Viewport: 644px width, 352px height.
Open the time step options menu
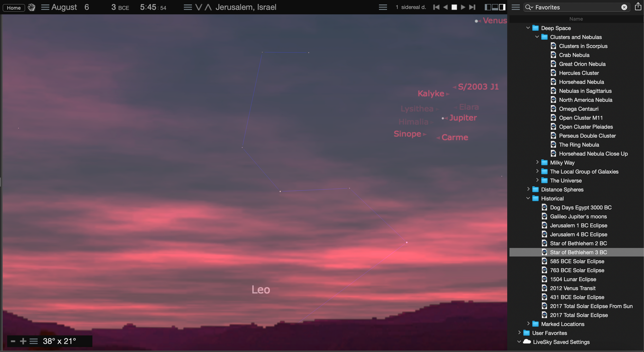pos(383,7)
